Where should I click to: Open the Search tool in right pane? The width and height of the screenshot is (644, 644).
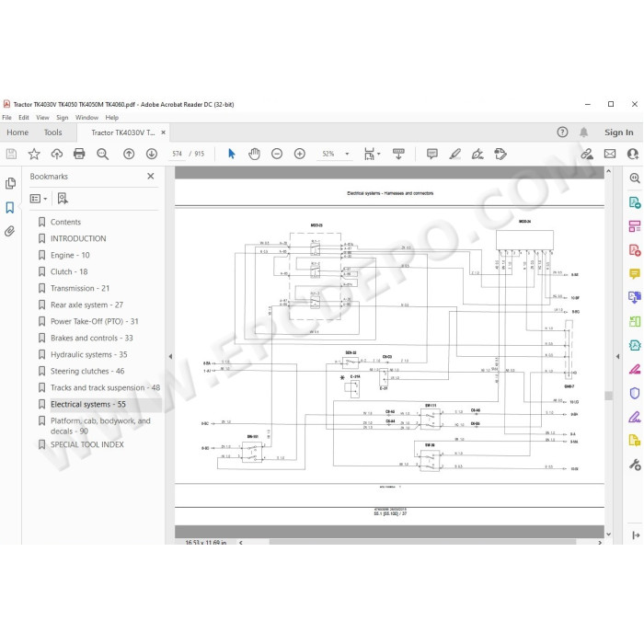tap(635, 178)
